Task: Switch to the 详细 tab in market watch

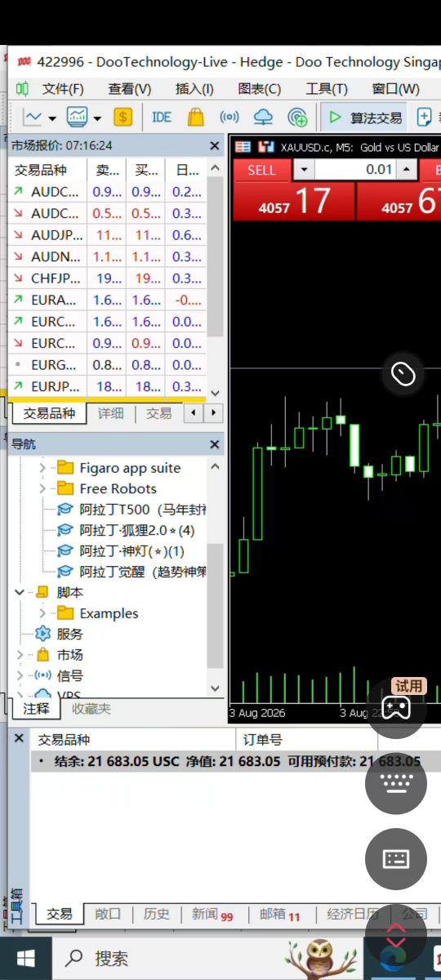Action: pos(111,413)
